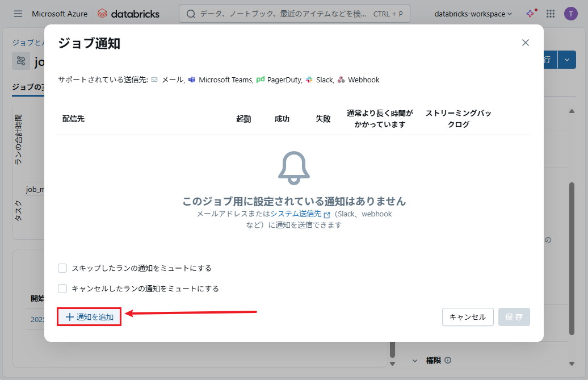Collapse the 権限 section chevron

[414, 360]
